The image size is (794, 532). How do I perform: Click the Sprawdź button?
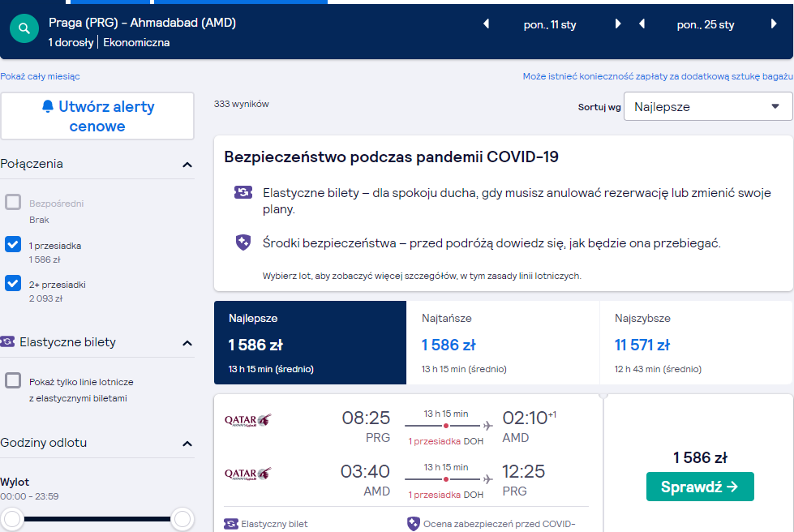pyautogui.click(x=700, y=487)
